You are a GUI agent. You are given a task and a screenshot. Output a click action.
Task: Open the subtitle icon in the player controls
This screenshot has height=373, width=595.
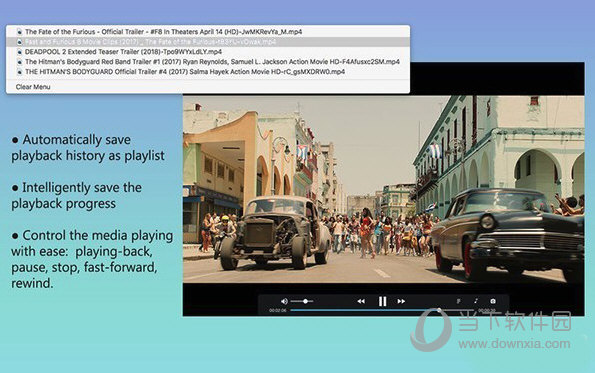pyautogui.click(x=458, y=301)
